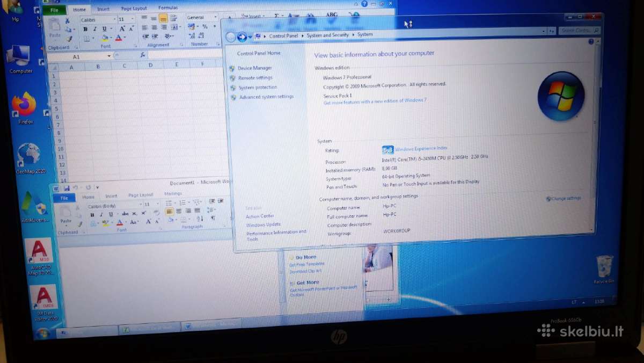This screenshot has height=363, width=644.
Task: Click the Excel formula bar input
Action: point(185,54)
